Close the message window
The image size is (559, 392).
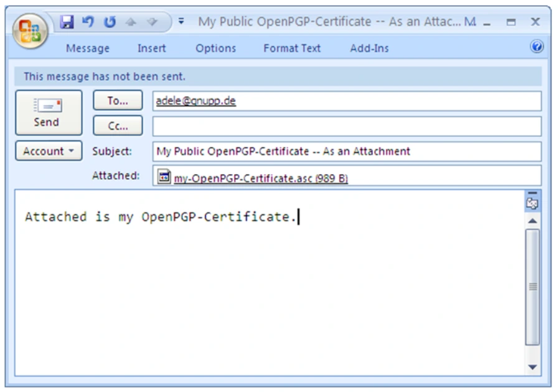tap(535, 22)
